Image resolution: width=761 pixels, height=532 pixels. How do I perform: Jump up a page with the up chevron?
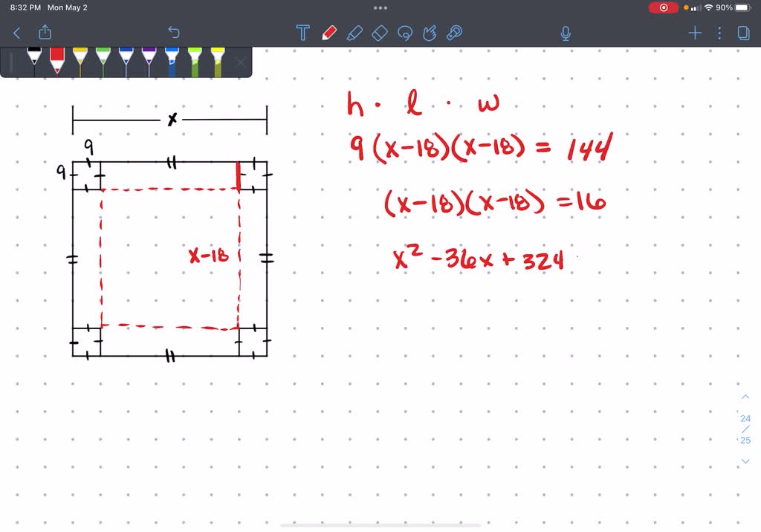[745, 397]
